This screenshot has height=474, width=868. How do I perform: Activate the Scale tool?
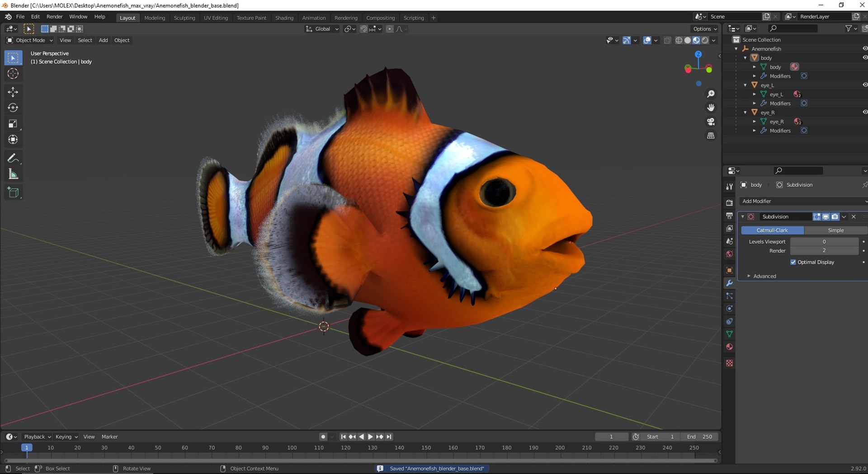[13, 124]
